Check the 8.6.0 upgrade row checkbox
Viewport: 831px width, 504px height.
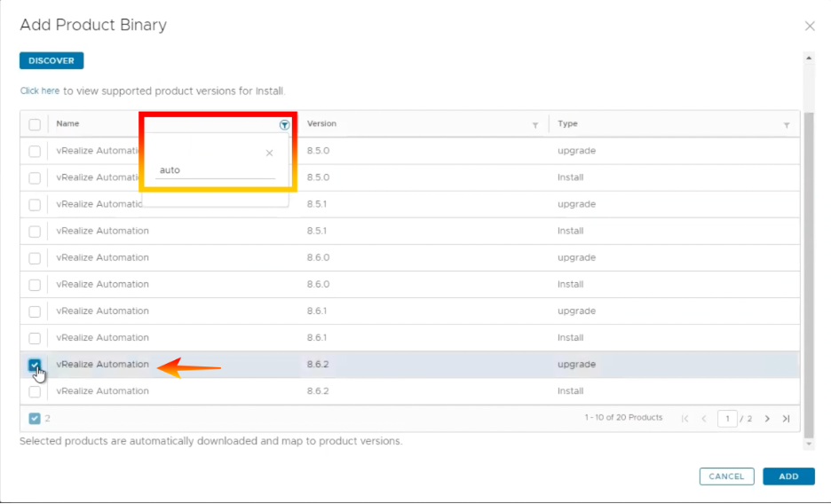(35, 258)
